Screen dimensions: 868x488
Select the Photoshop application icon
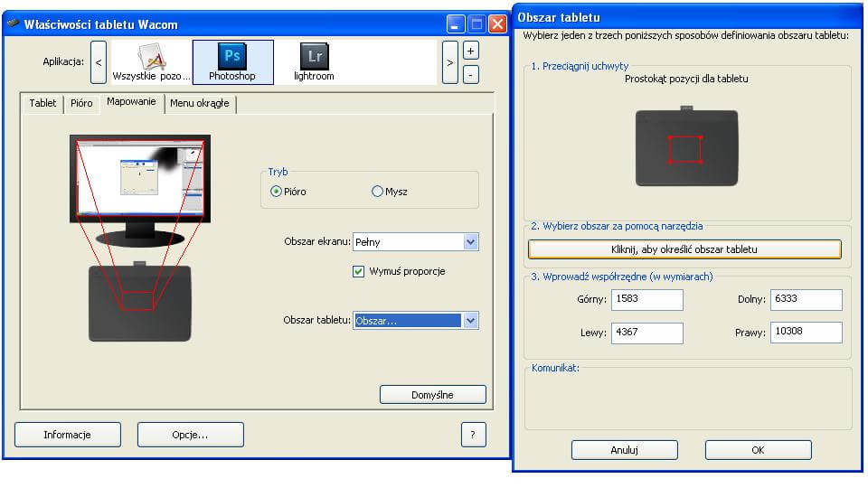tap(232, 62)
